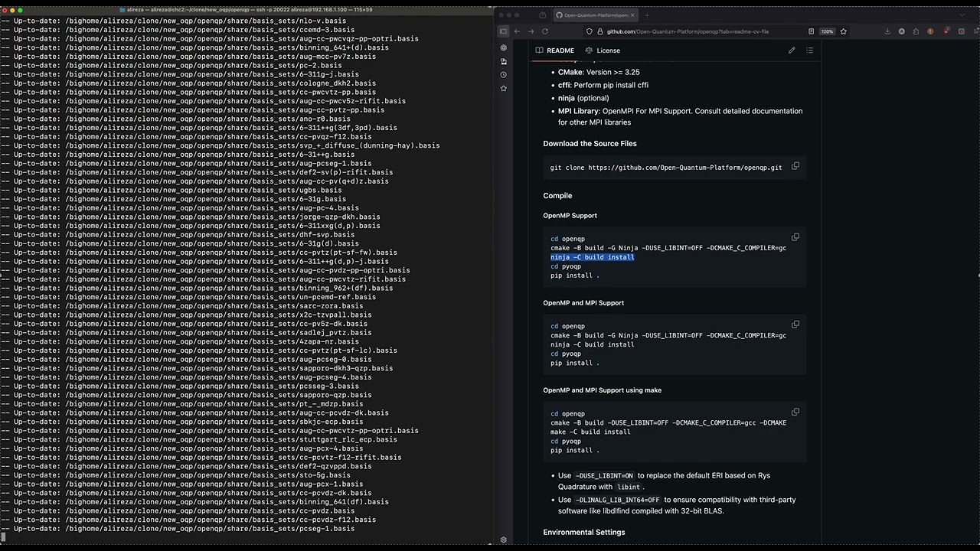Open the list all tabs dropdown
The width and height of the screenshot is (980, 551).
coord(962,15)
